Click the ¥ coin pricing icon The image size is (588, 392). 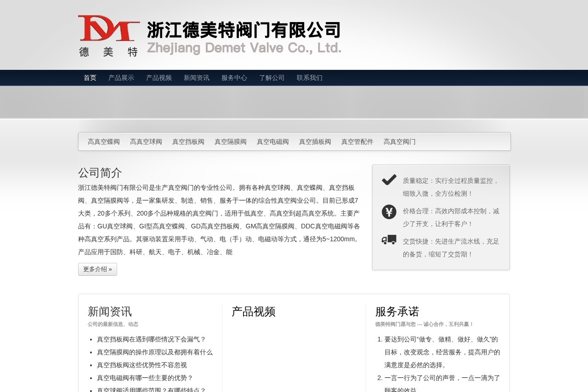(x=389, y=212)
